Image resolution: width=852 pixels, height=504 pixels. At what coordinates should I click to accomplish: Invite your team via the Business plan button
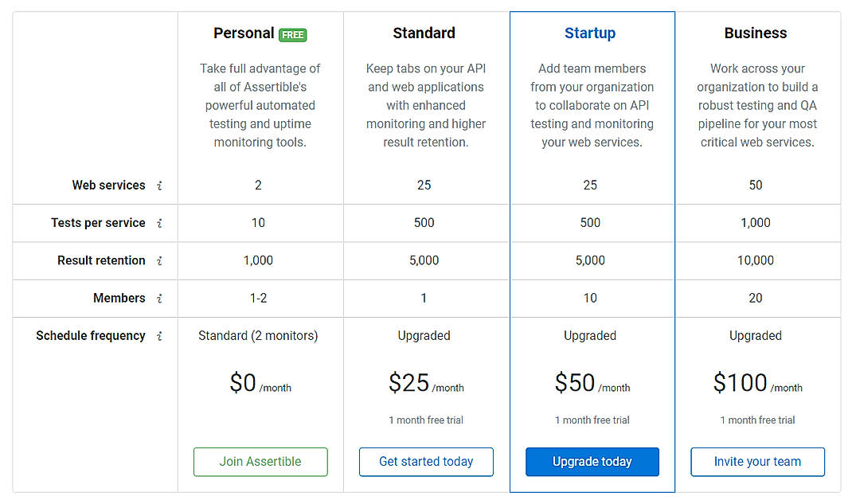[757, 462]
